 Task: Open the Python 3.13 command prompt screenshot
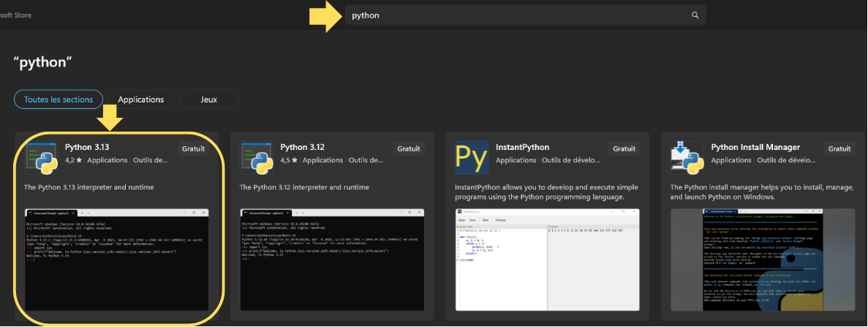(117, 260)
